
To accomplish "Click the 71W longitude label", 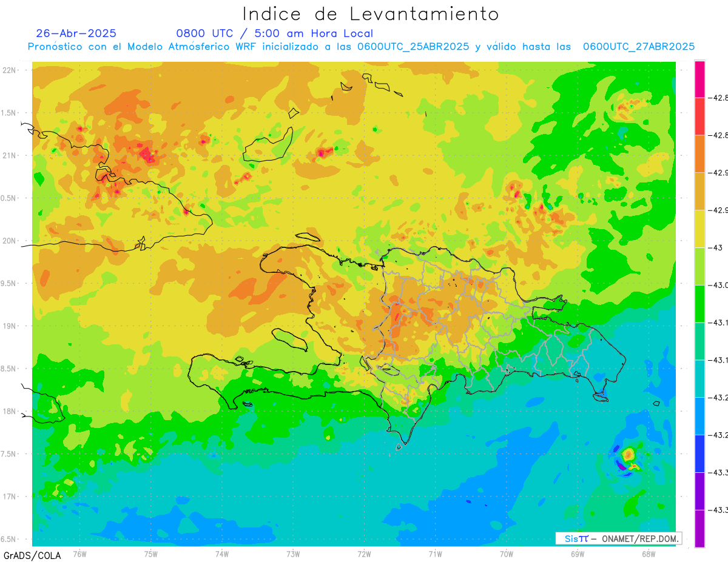I will [435, 554].
